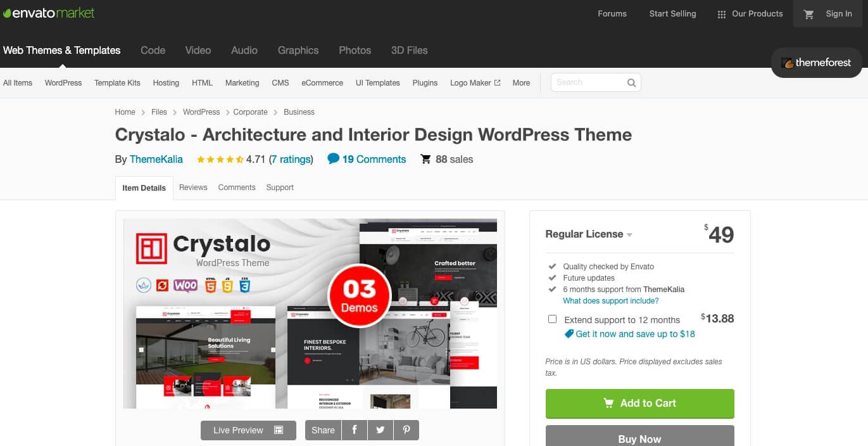Open the 19 Comments link
The height and width of the screenshot is (446, 868).
374,160
